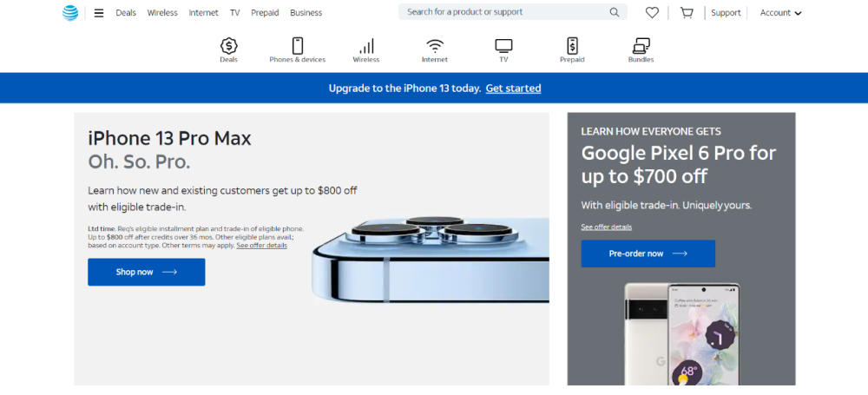The image size is (868, 395).
Task: Follow the Get started banner link
Action: [x=513, y=88]
